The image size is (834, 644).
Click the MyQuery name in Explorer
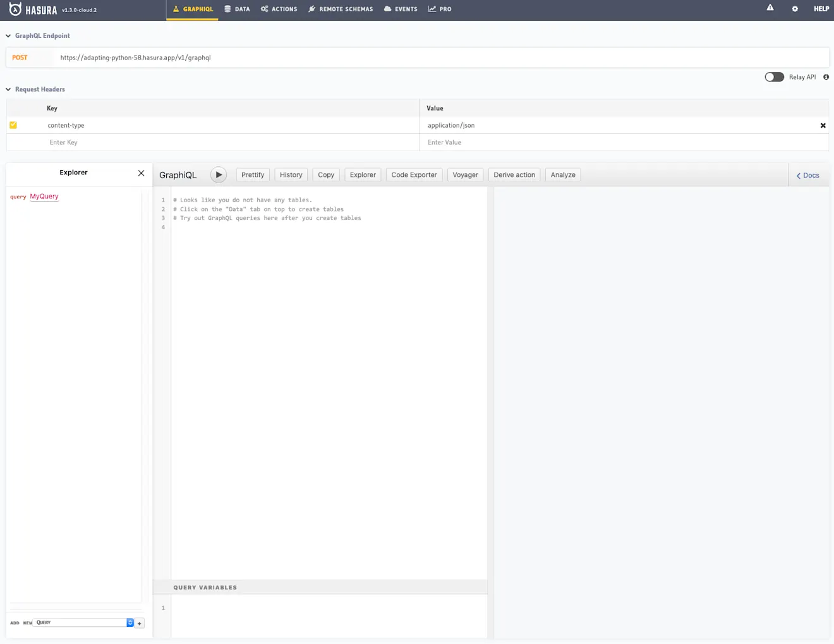pos(44,197)
